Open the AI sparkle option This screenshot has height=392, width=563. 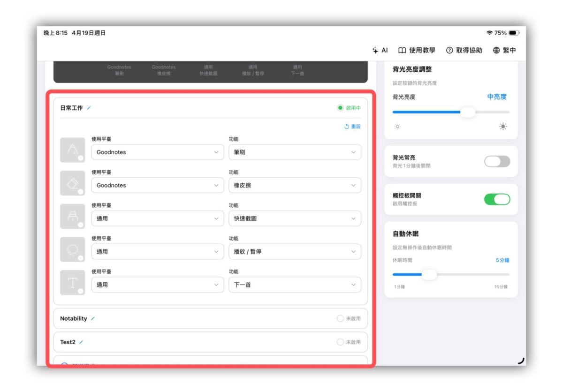(x=380, y=50)
